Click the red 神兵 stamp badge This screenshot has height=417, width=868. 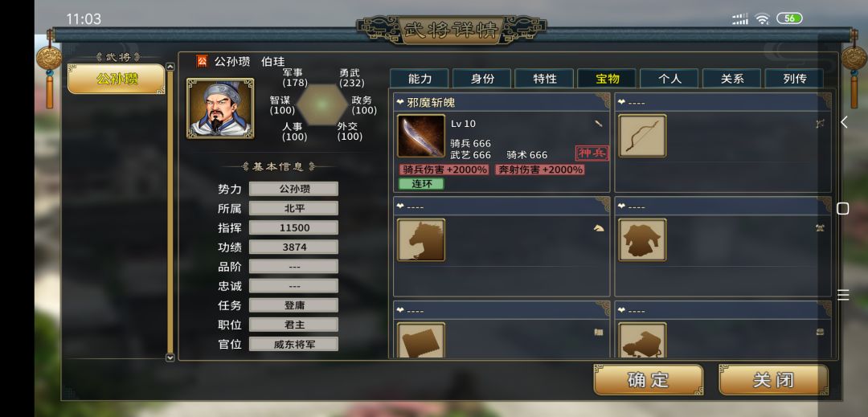[x=592, y=153]
